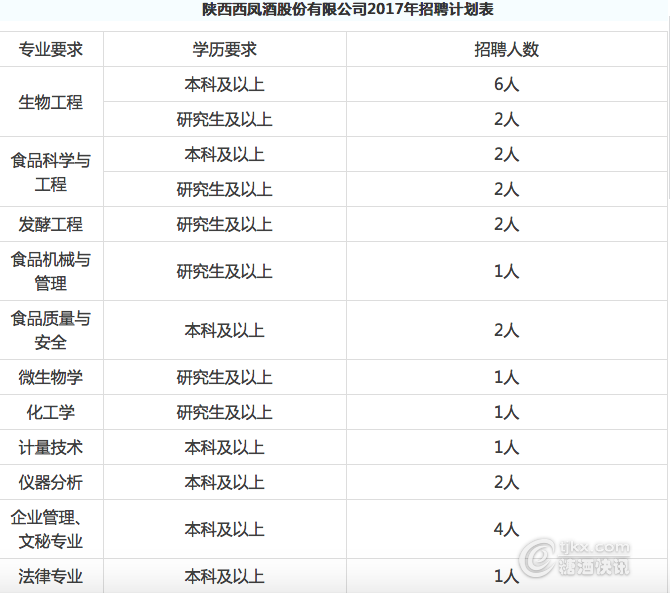
Task: Select 1人 in the 化工学 row
Action: [506, 412]
